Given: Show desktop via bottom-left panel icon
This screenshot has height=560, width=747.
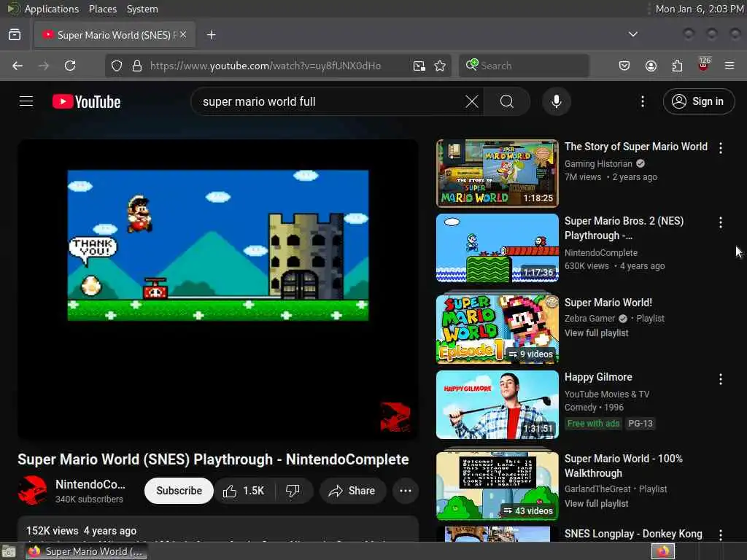Looking at the screenshot, I should pyautogui.click(x=9, y=552).
